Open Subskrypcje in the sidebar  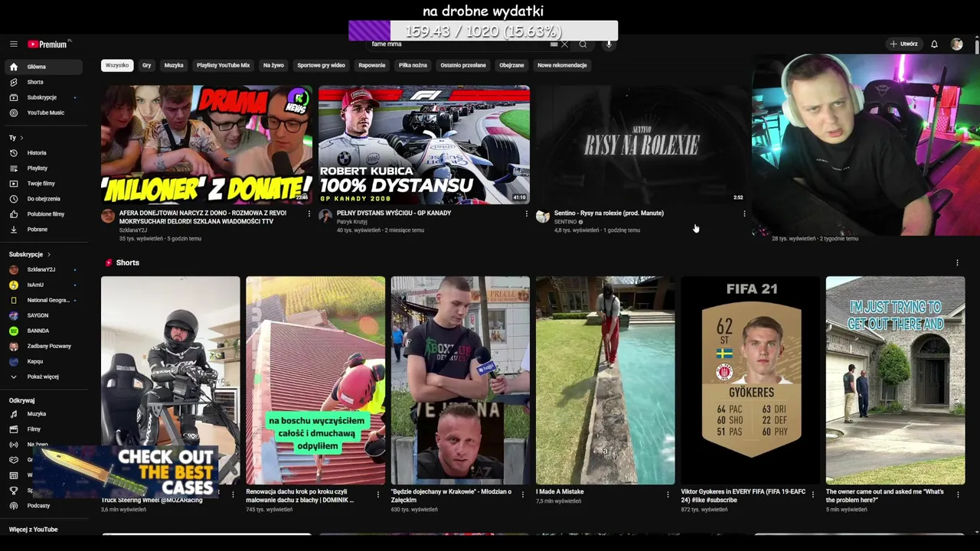(44, 97)
